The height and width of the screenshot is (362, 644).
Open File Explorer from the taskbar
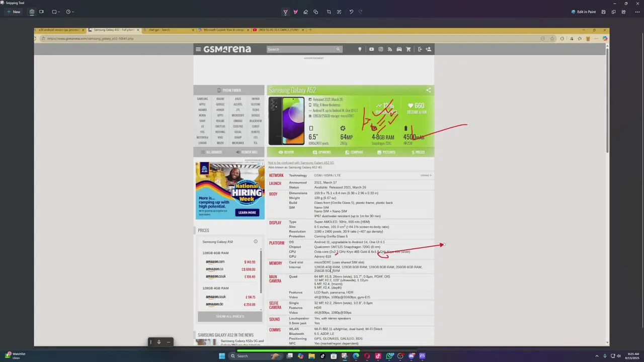click(x=311, y=356)
